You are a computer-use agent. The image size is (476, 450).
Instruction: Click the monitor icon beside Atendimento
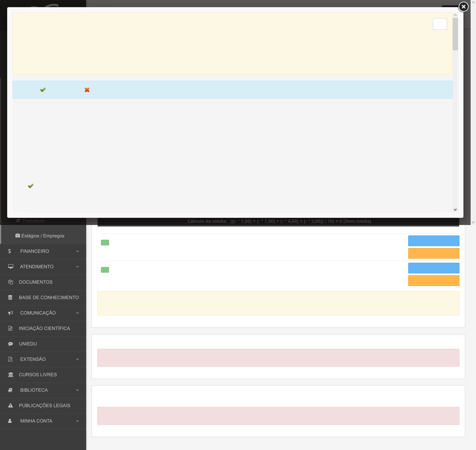pos(11,266)
